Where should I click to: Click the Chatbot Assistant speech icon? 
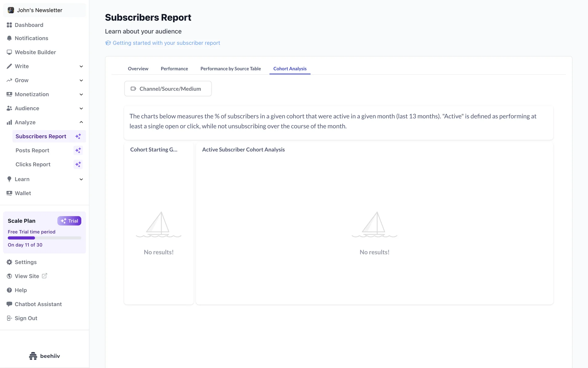click(x=9, y=304)
